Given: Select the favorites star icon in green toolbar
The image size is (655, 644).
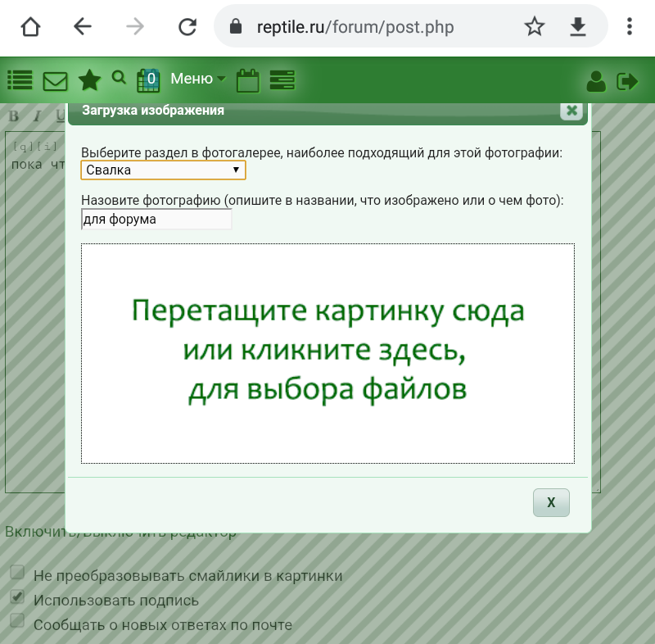Looking at the screenshot, I should coord(89,79).
